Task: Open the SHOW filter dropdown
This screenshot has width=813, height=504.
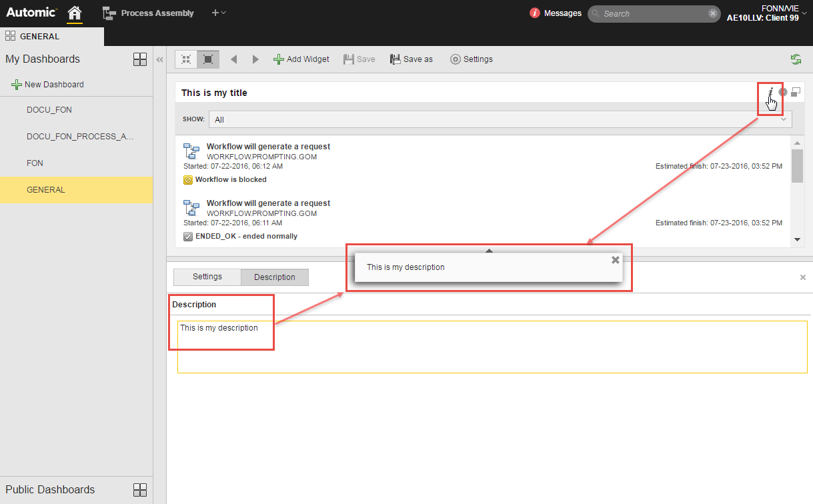Action: click(500, 119)
